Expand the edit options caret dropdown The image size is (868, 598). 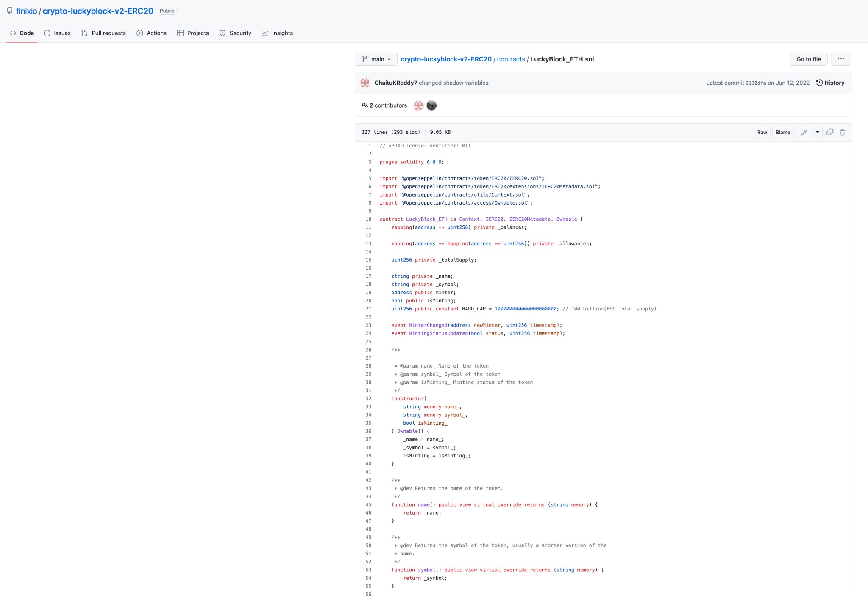coord(817,133)
